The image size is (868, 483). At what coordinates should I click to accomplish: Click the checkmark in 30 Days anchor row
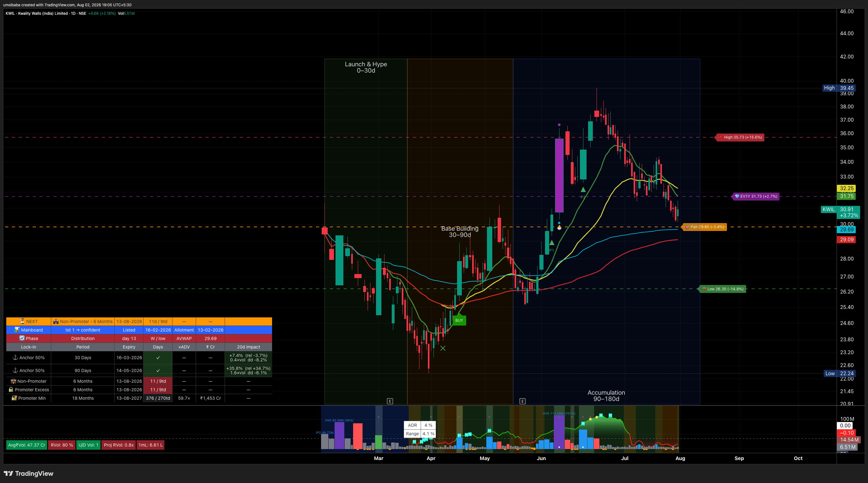[158, 357]
